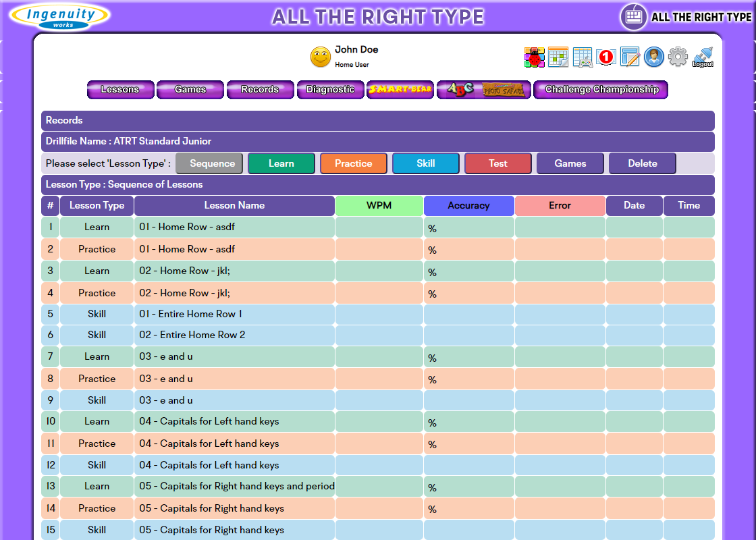This screenshot has height=540, width=756.
Task: Click the Accuracy '%' cell in row 1
Action: click(469, 227)
